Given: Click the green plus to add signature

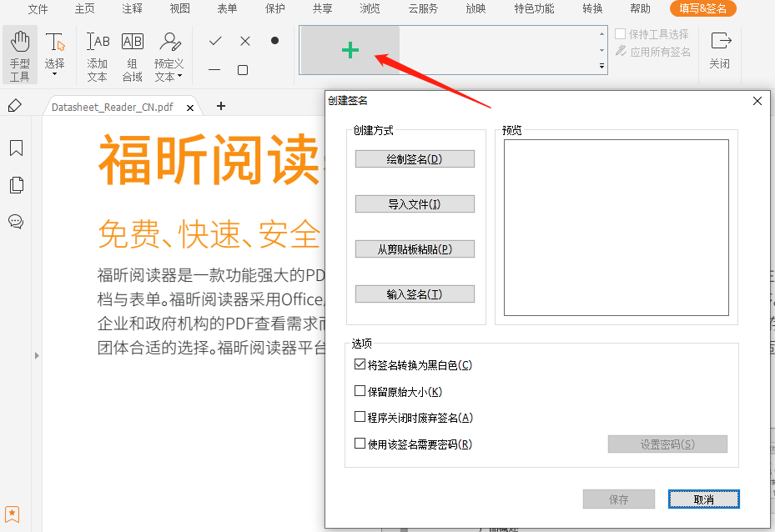Looking at the screenshot, I should [350, 51].
